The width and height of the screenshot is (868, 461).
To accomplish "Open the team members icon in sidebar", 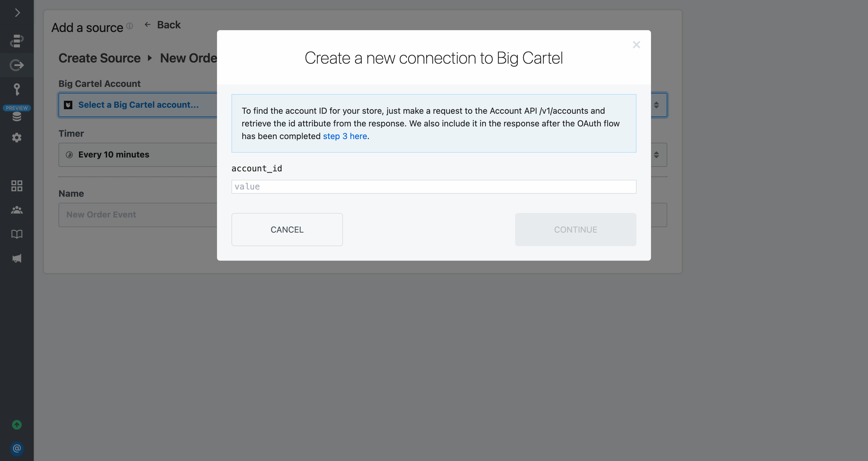I will click(17, 210).
